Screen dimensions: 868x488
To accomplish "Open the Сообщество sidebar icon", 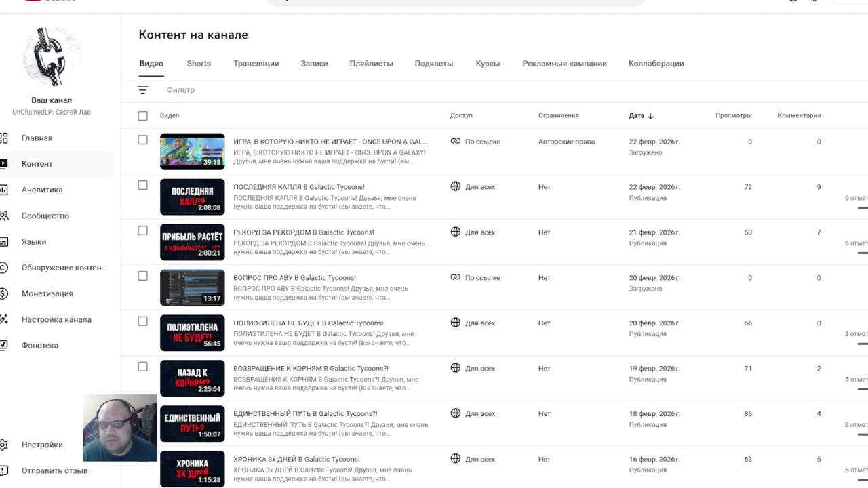I will (3, 216).
